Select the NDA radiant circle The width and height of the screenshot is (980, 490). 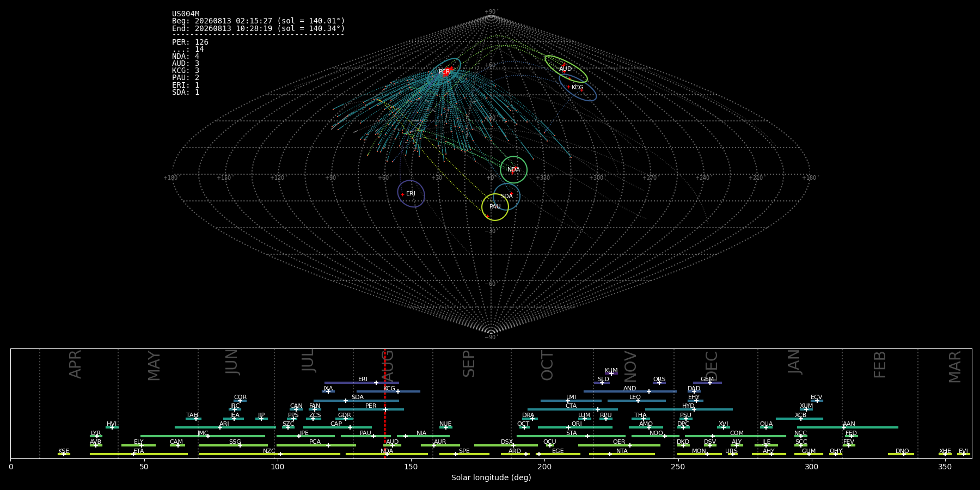[x=513, y=170]
